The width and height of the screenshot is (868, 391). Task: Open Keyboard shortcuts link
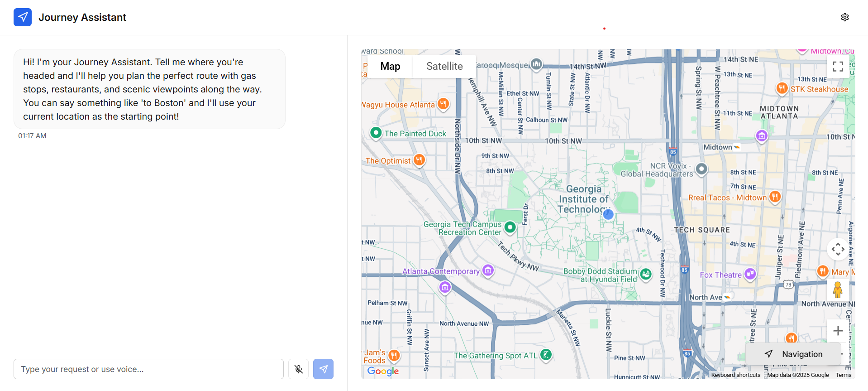[x=735, y=375]
